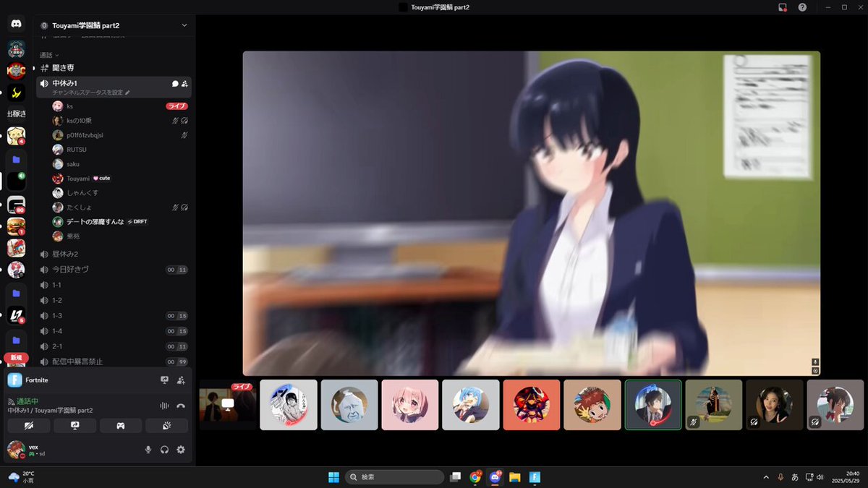Deafen with headphones icon
Image resolution: width=868 pixels, height=488 pixels.
165,450
